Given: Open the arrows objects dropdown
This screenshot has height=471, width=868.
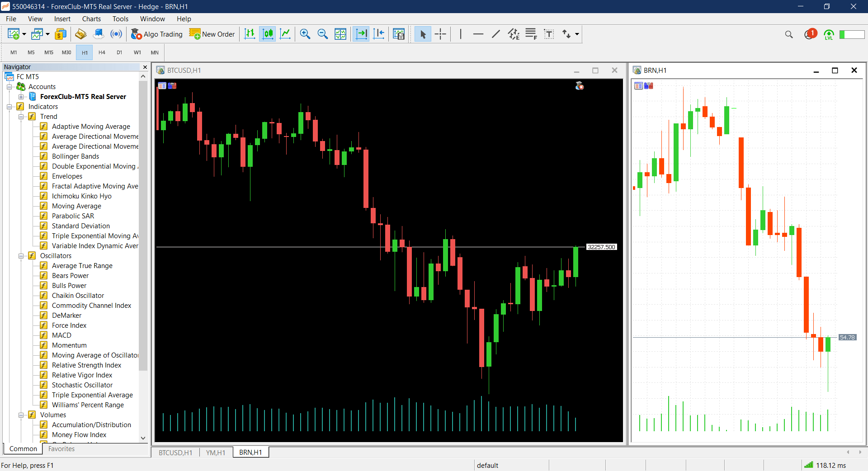Looking at the screenshot, I should (575, 34).
